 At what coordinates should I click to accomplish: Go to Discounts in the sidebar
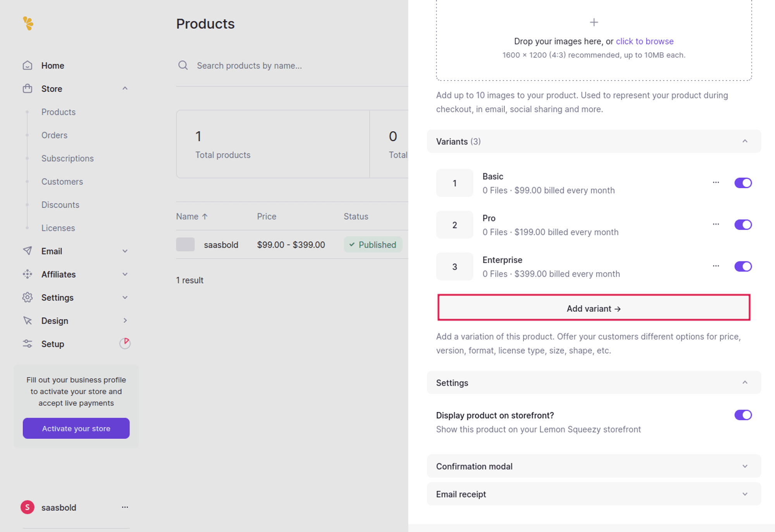tap(60, 205)
